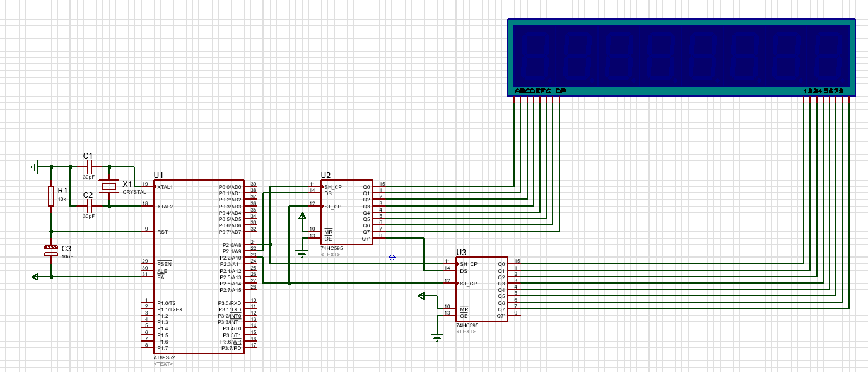Viewport: 868px width, 372px height.
Task: Click the ground symbol left of C1
Action: pos(35,167)
